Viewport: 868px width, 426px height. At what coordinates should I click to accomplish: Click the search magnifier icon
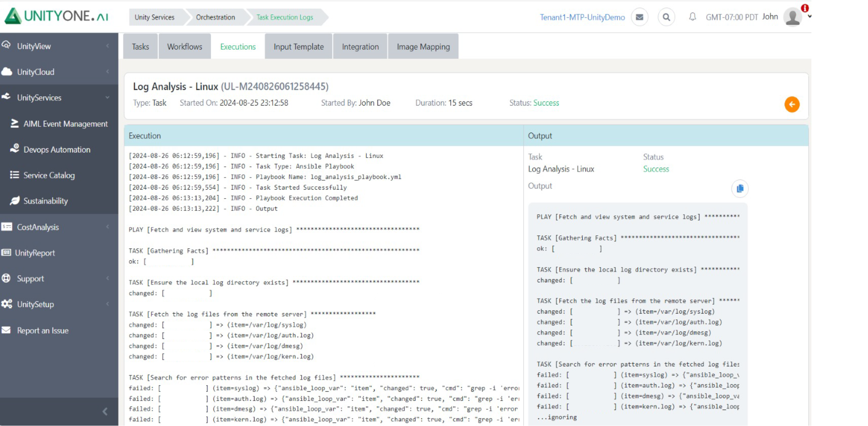[666, 17]
